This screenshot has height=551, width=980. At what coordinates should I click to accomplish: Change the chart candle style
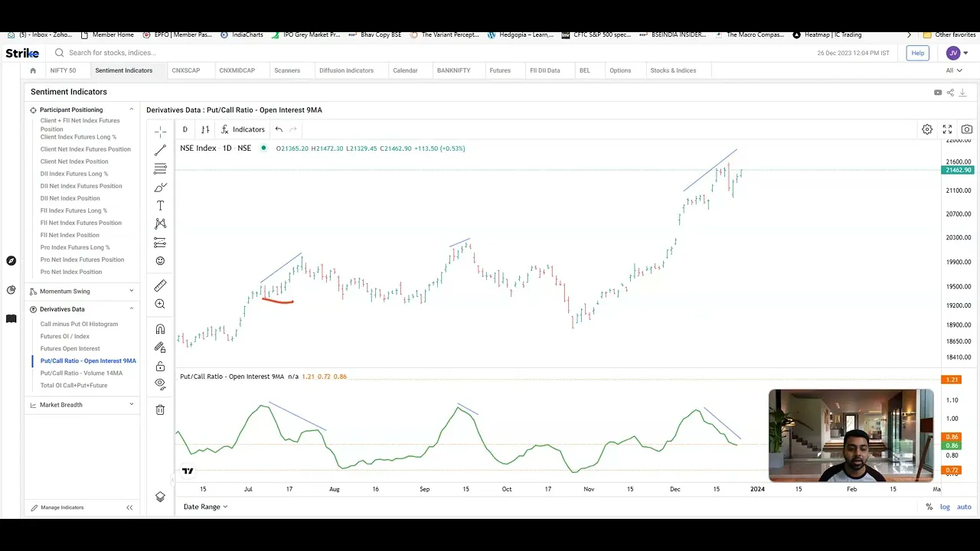pos(205,129)
